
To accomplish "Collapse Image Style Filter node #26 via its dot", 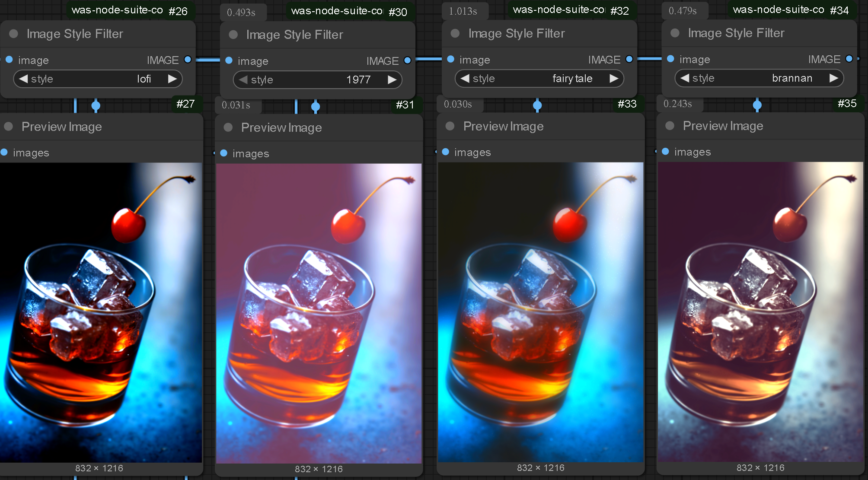I will 13,34.
